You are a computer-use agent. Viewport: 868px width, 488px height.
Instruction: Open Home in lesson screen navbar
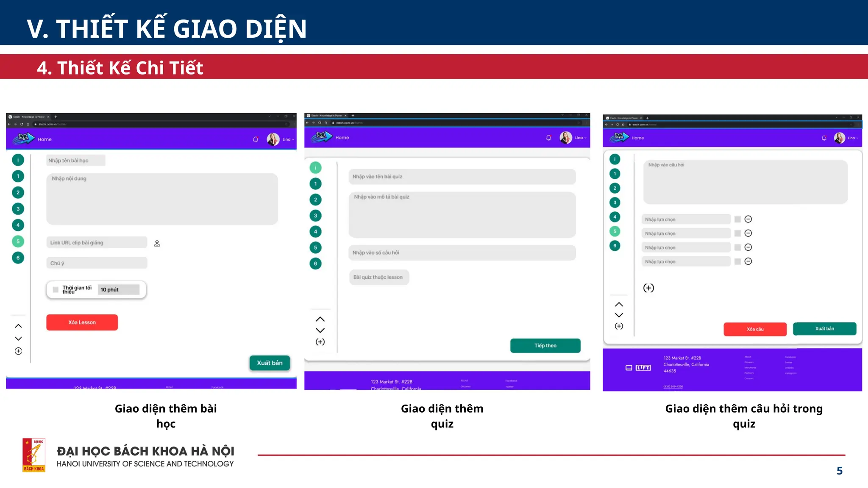pyautogui.click(x=45, y=139)
